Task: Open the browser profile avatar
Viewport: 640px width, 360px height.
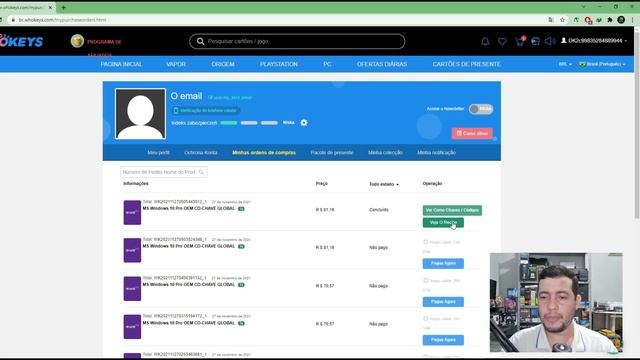Action: [621, 20]
